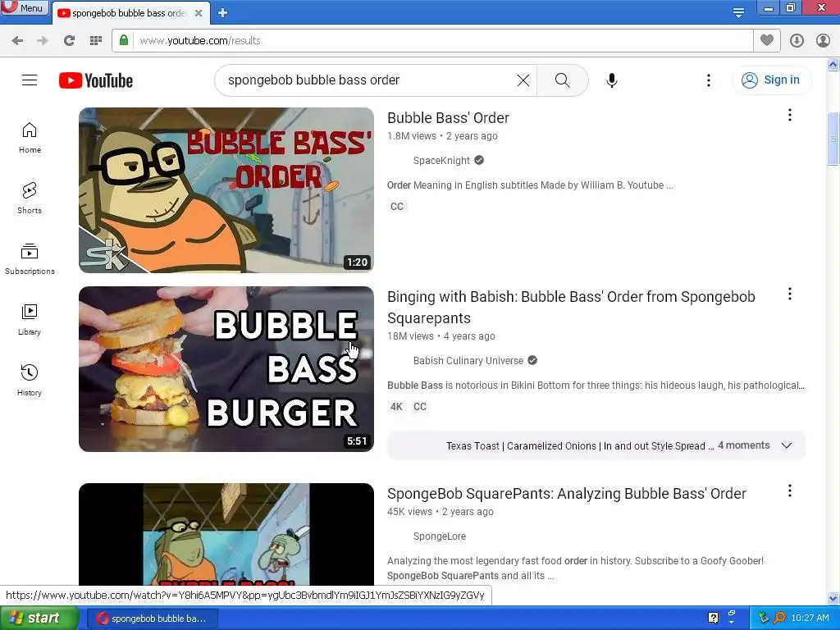Start voice search with microphone icon

click(612, 80)
